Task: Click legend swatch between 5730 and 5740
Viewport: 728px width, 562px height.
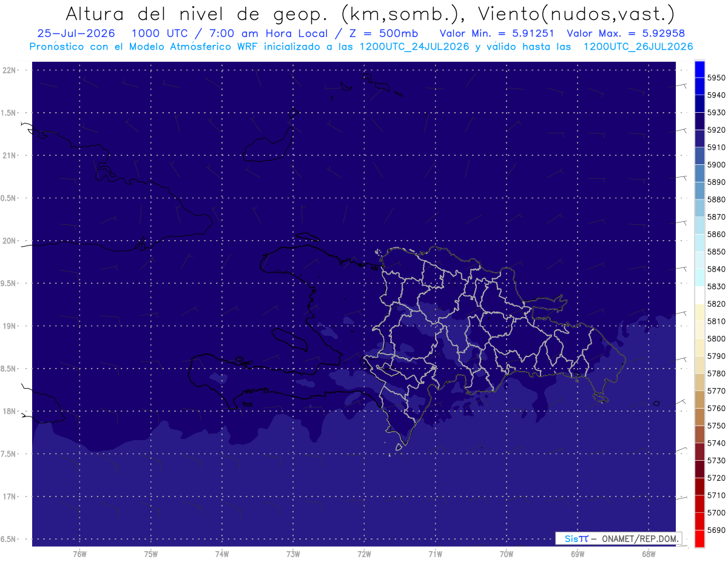Action: (699, 452)
